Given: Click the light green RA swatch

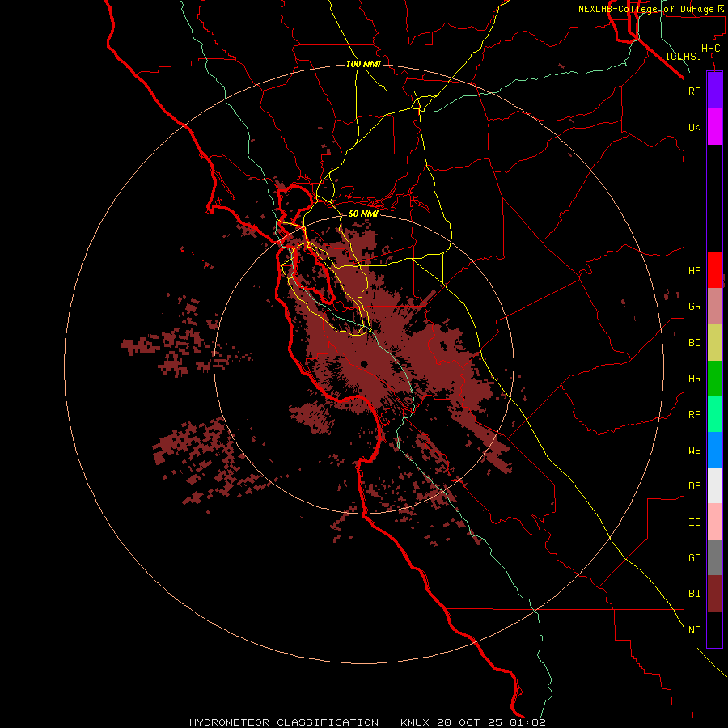Looking at the screenshot, I should click(x=714, y=414).
